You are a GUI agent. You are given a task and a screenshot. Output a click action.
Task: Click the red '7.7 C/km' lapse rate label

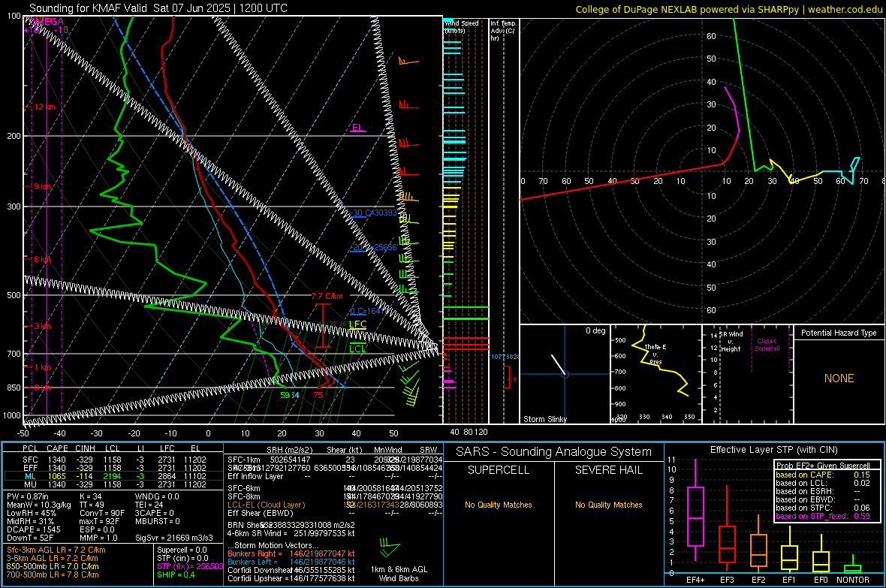tap(327, 296)
